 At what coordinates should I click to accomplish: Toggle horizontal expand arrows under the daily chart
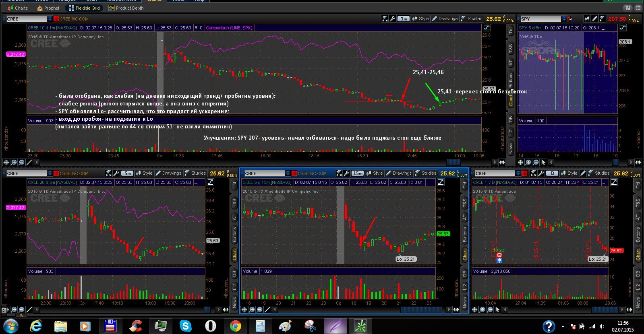[x=629, y=309]
